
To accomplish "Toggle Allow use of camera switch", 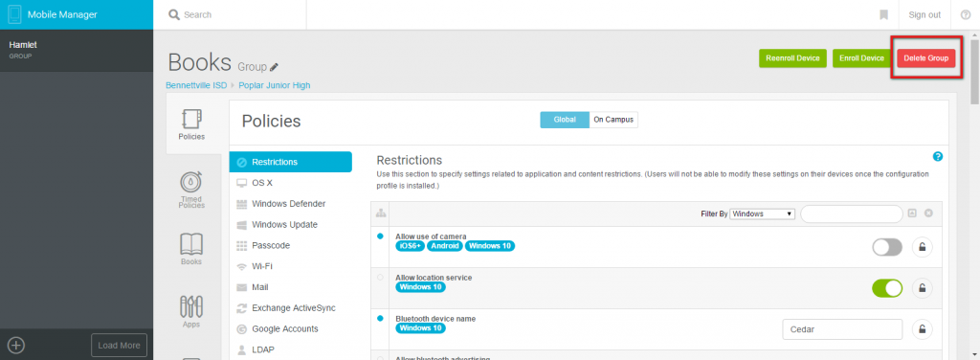I will 887,247.
